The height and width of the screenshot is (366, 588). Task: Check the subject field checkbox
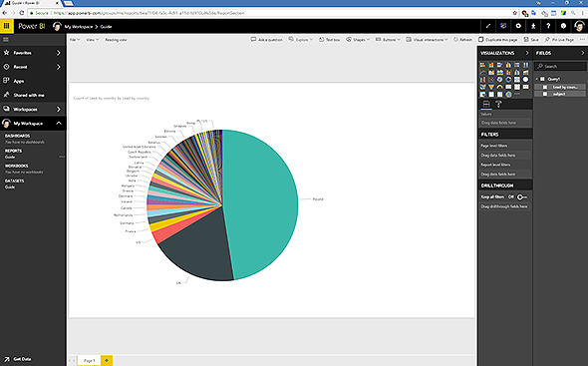[545, 94]
